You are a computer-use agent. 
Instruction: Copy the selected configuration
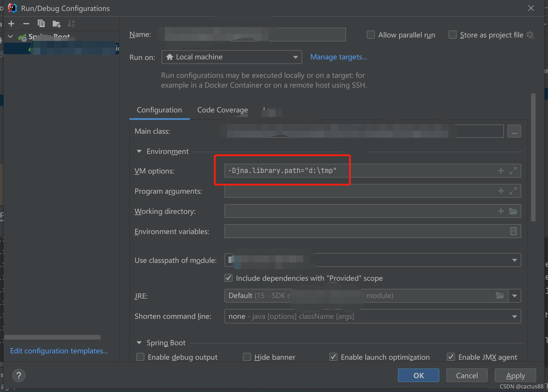tap(41, 24)
